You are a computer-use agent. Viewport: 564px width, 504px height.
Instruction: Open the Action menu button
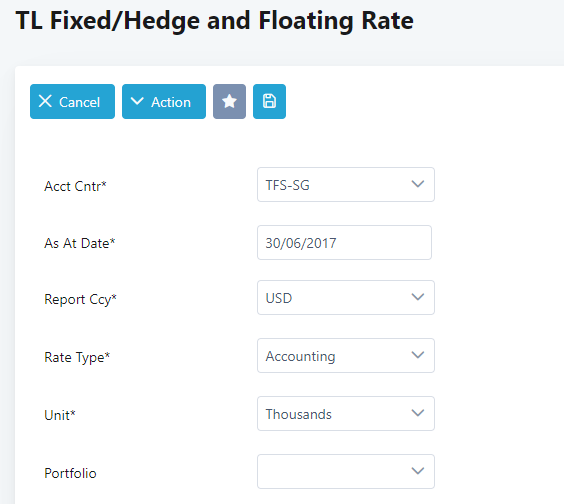[164, 101]
